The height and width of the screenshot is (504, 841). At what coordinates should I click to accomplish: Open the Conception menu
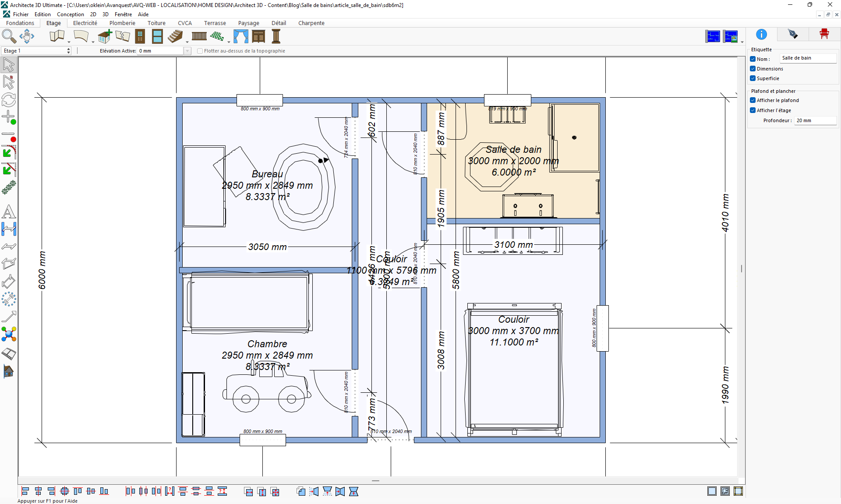(71, 14)
